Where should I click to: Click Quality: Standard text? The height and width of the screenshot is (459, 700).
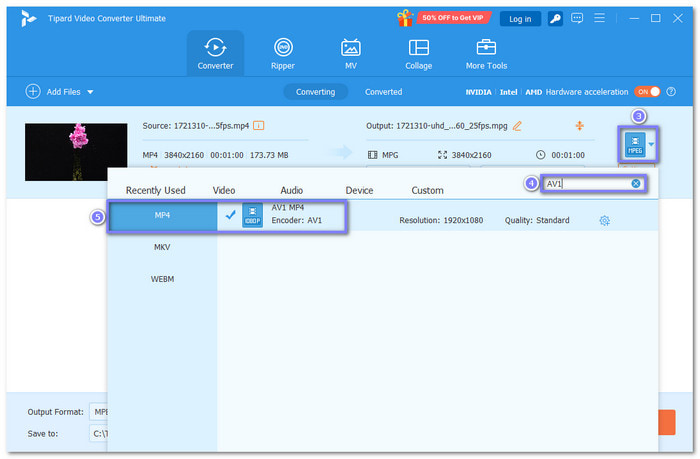(537, 220)
